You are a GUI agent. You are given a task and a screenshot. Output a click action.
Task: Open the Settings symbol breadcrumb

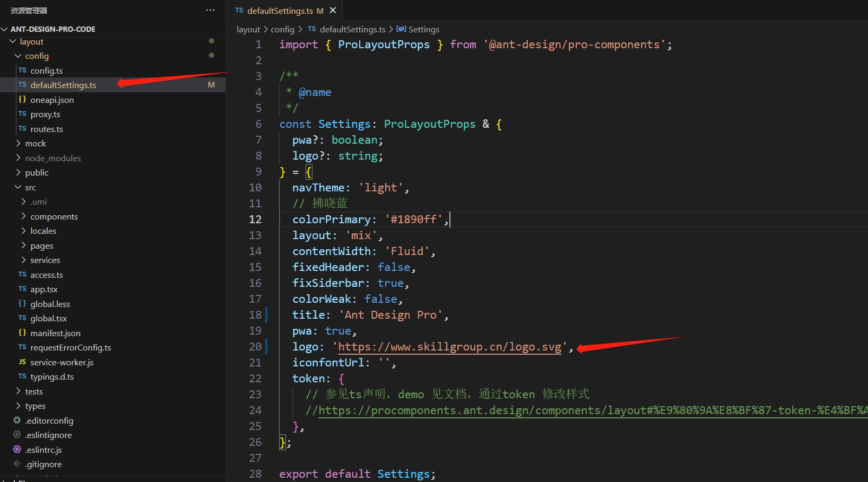(423, 29)
